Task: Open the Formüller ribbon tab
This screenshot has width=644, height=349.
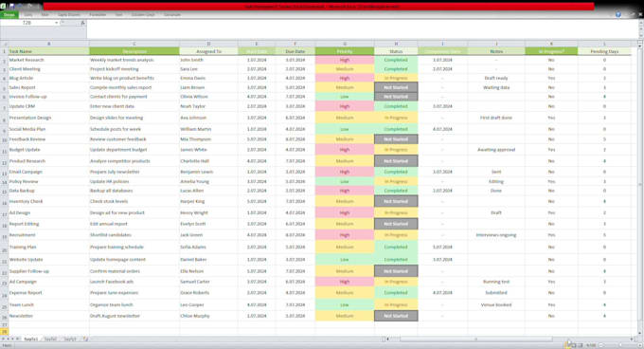Action: [98, 14]
